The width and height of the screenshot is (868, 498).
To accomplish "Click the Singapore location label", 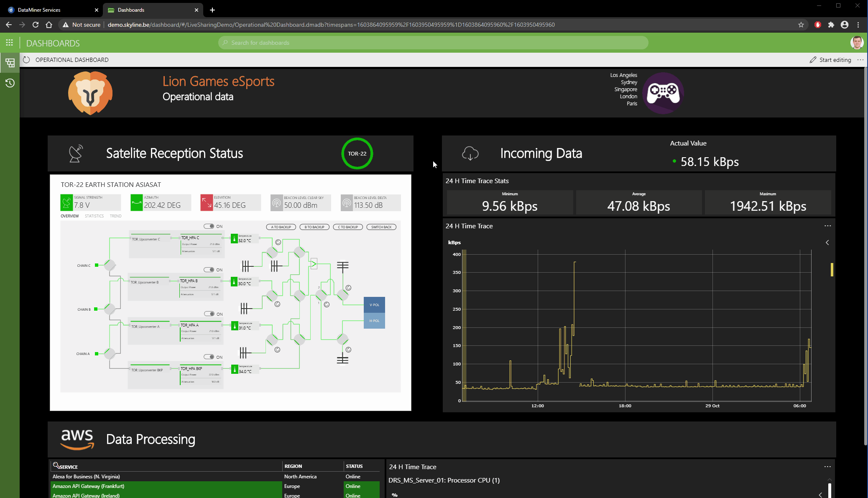I will (625, 89).
